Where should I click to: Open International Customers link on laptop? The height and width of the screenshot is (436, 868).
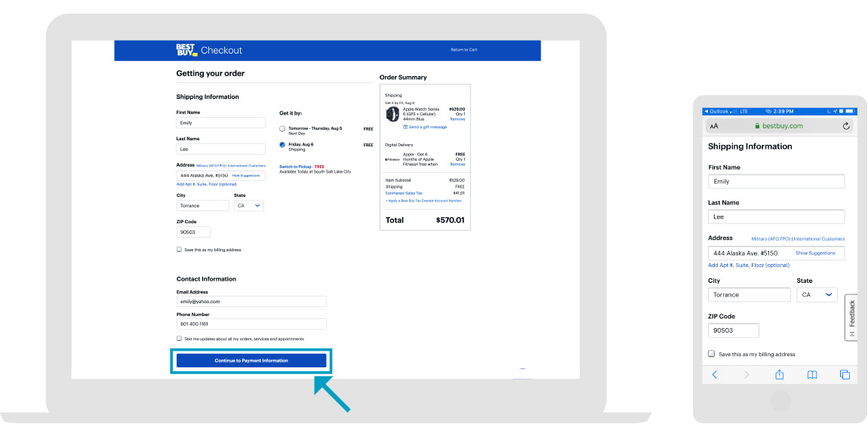point(247,165)
